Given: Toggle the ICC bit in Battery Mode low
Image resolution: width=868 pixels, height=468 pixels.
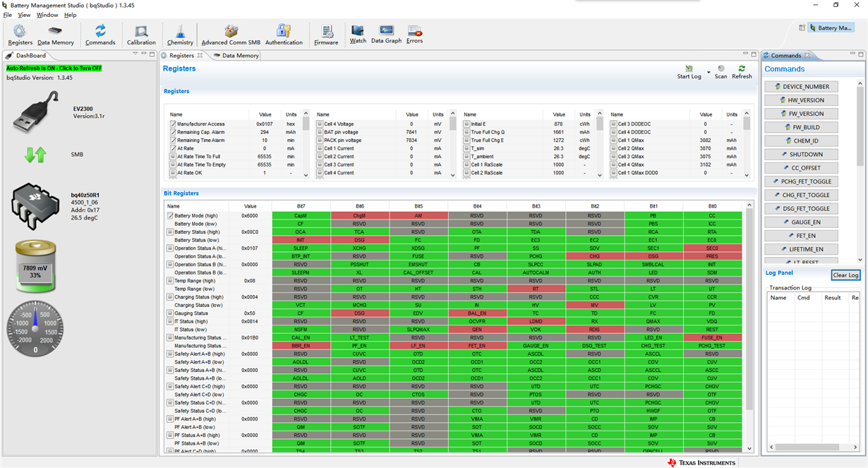Looking at the screenshot, I should tap(712, 224).
